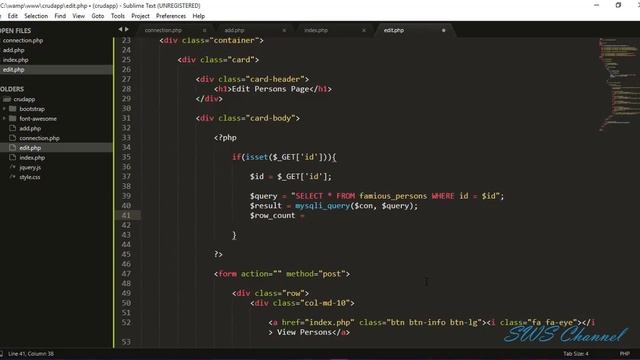Click the file icon beside connection.php in folder

(13, 138)
